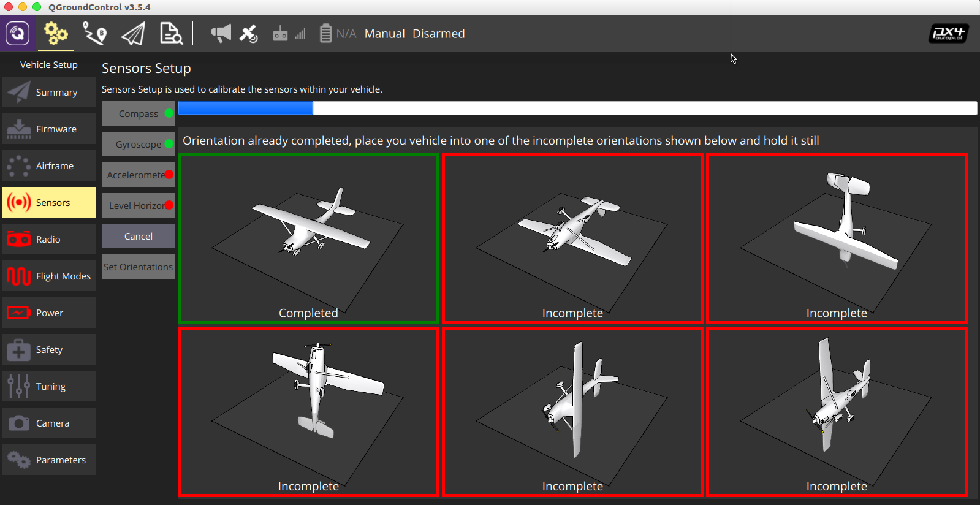Click the calibration progress bar
The image size is (980, 505).
pos(577,108)
